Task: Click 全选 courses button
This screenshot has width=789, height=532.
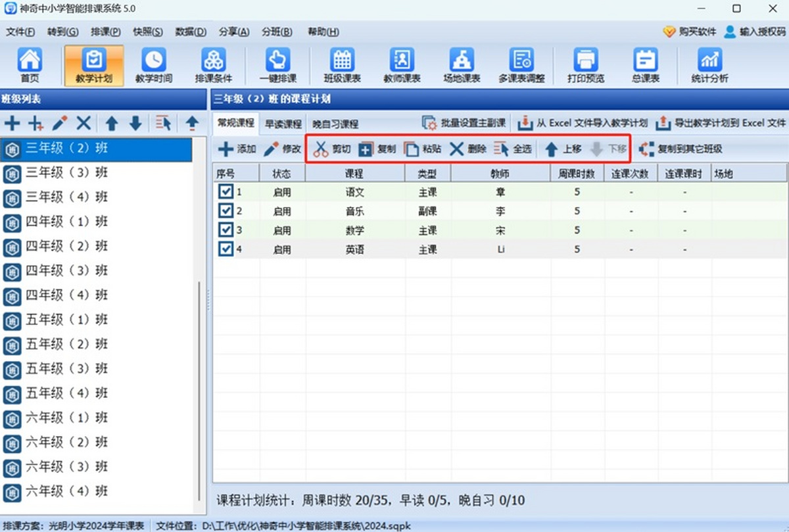Action: [x=512, y=149]
